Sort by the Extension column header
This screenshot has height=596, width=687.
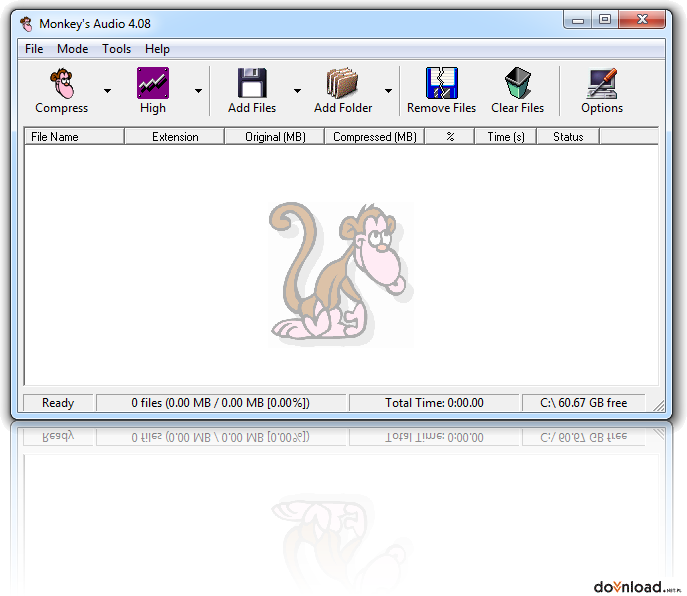coord(175,137)
